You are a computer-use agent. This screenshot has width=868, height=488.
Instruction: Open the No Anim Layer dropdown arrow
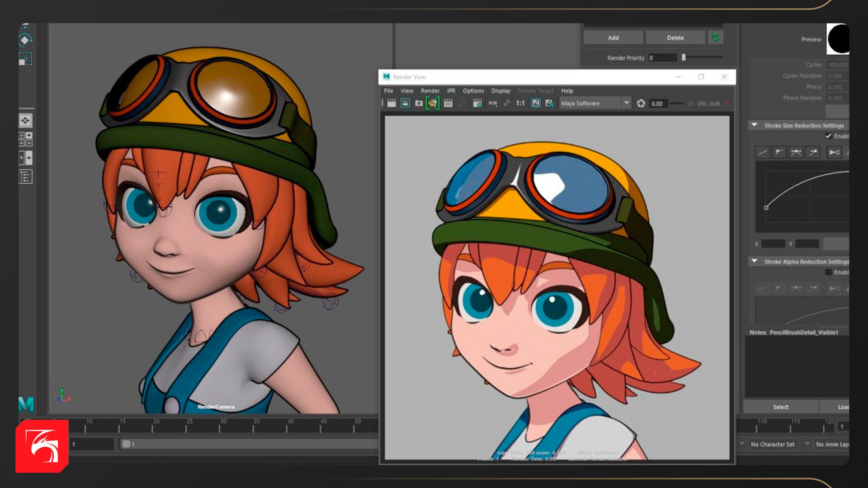point(807,444)
